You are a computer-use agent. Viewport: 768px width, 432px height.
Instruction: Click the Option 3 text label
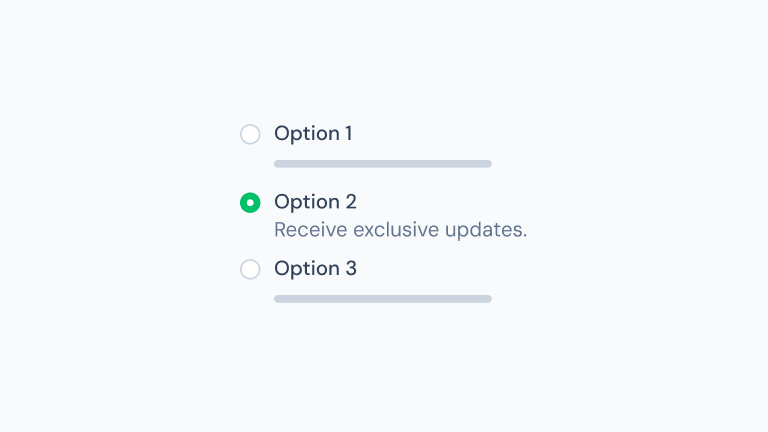click(315, 269)
